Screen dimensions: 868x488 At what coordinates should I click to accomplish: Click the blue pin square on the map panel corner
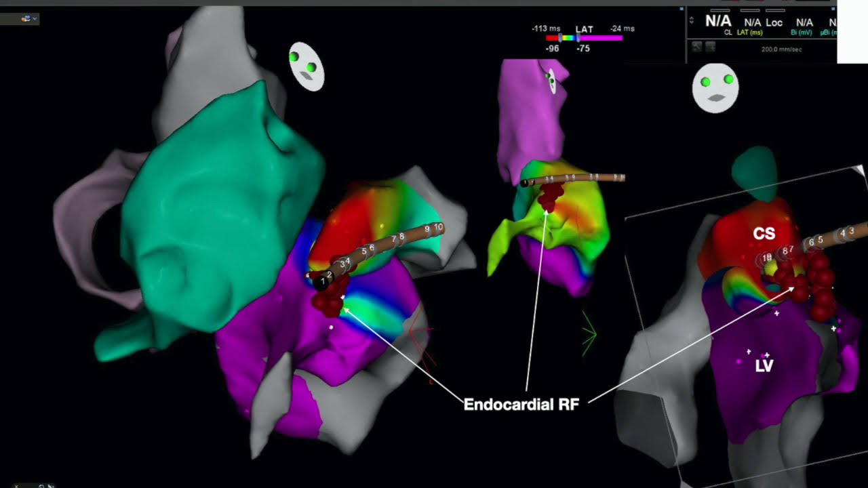(x=681, y=9)
